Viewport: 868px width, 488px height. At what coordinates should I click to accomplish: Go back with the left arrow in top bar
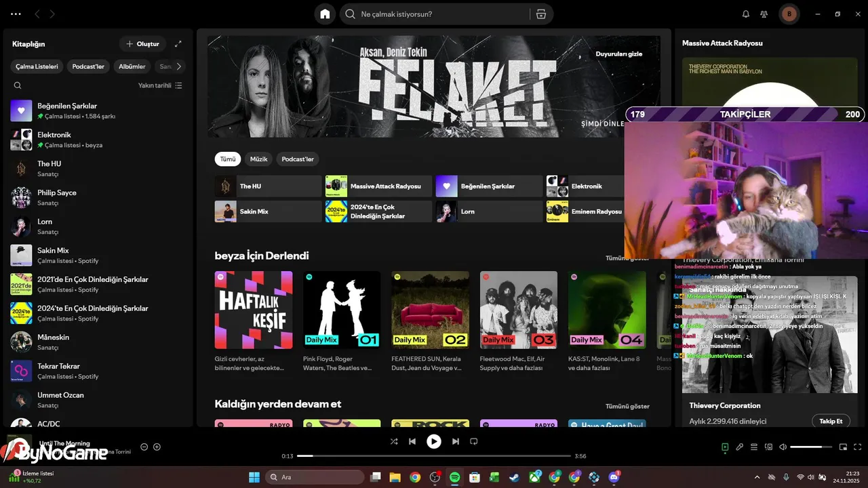pyautogui.click(x=37, y=14)
